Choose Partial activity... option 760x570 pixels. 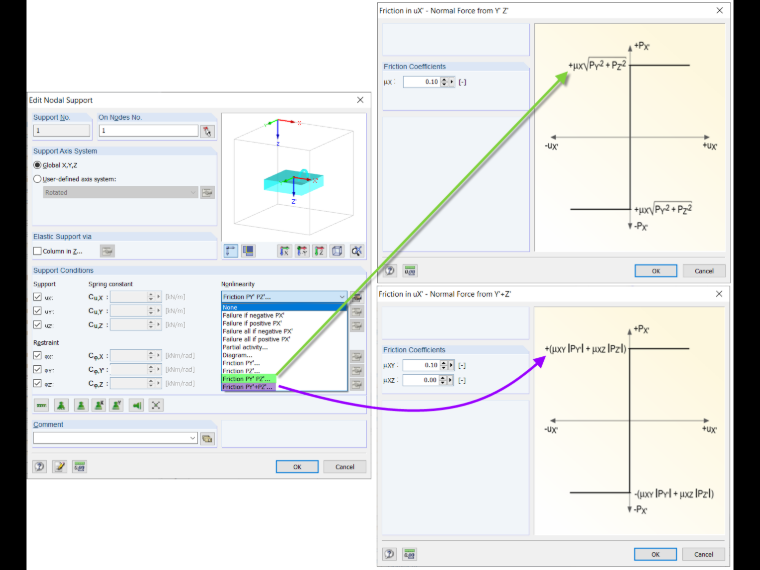[x=284, y=347]
